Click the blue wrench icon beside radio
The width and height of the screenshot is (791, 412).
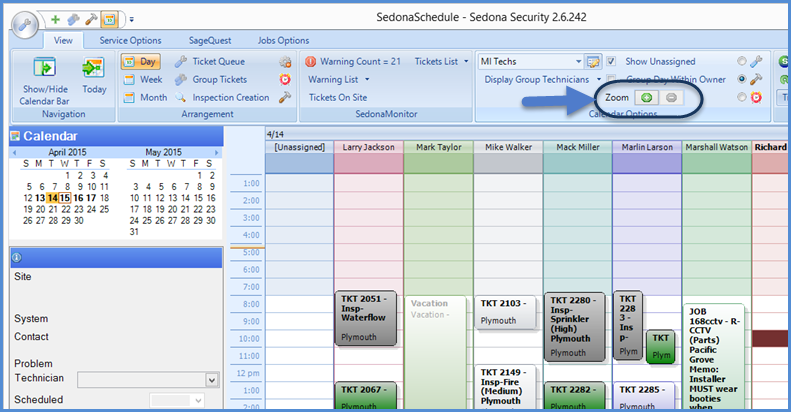[756, 62]
